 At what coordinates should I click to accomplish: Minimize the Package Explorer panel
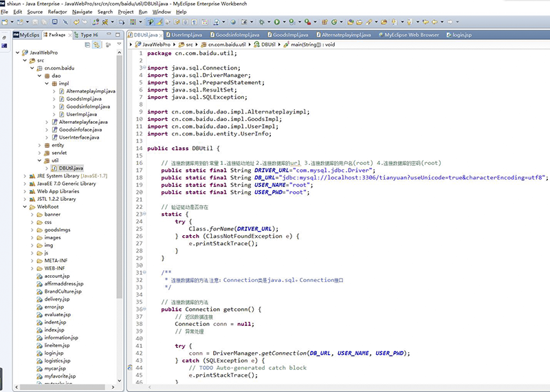click(x=107, y=34)
